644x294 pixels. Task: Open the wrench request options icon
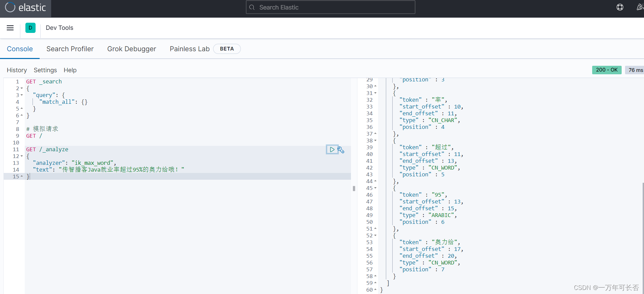coord(341,150)
